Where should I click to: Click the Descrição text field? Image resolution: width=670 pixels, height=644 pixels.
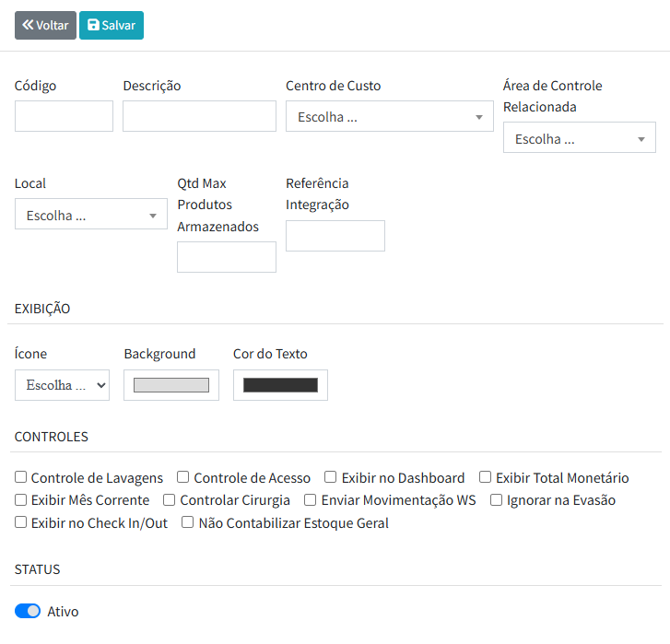click(x=199, y=116)
